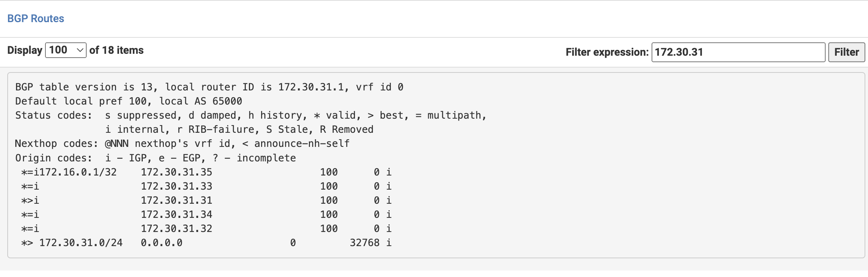Click the 'Filter expression:' label
Screen dimensions: 868x277
click(x=607, y=52)
